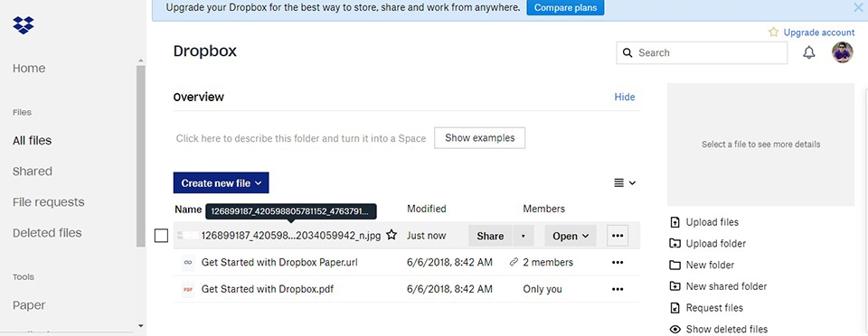This screenshot has width=868, height=336.
Task: Open Get Started with Dropbox Paper.url
Action: click(279, 263)
